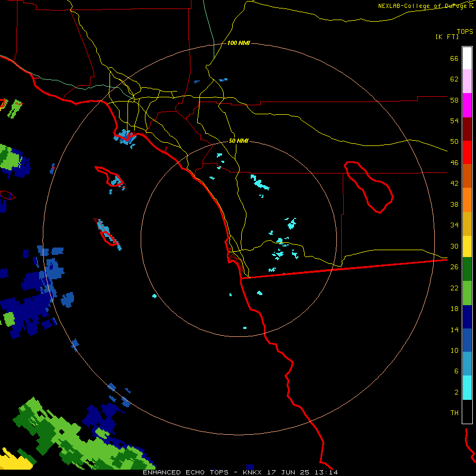Click the 18 value on the legend
Screen dimensions: 476x476
(454, 309)
